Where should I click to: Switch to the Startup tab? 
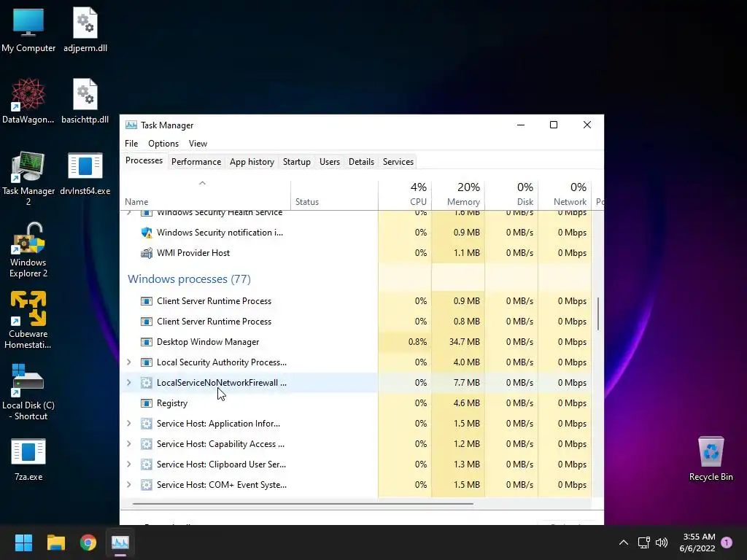coord(297,161)
